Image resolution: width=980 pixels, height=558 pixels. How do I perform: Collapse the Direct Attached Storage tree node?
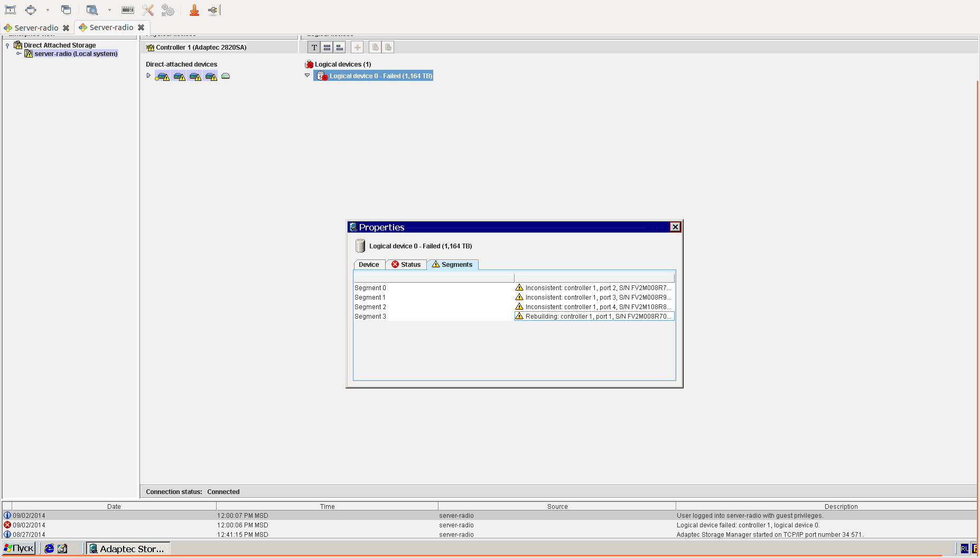(7, 45)
